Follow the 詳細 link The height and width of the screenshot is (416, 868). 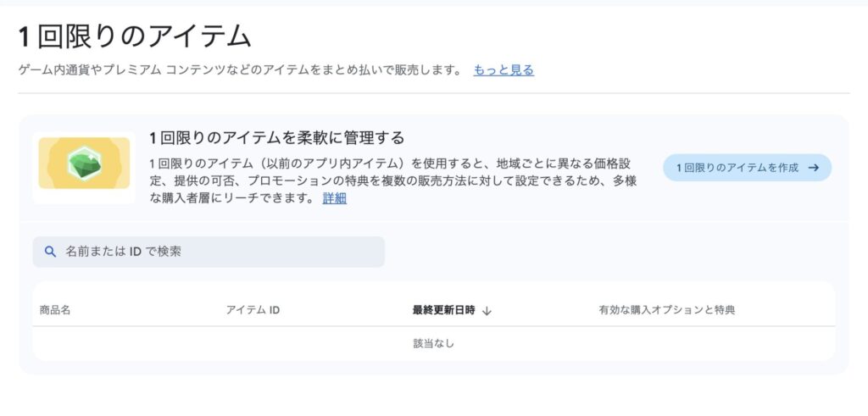click(x=335, y=198)
